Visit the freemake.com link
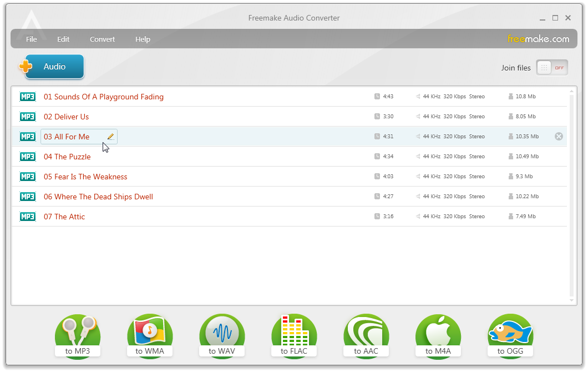Screen dimensions: 588x372 click(x=539, y=39)
